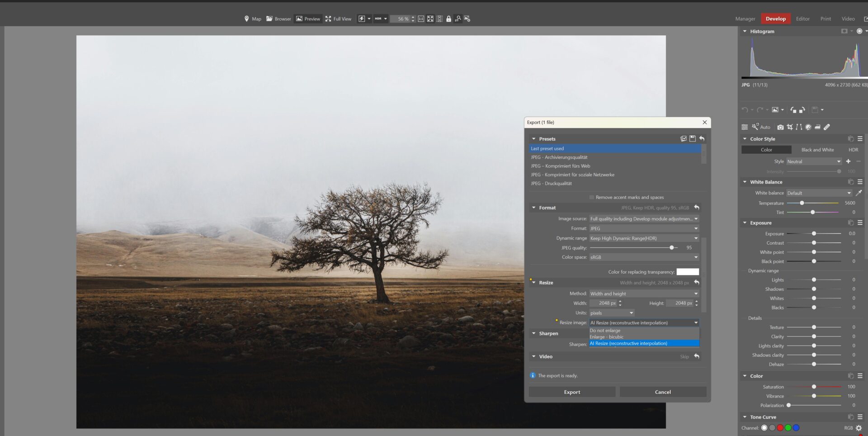Choose Enlarge - bicubic option

coord(644,337)
